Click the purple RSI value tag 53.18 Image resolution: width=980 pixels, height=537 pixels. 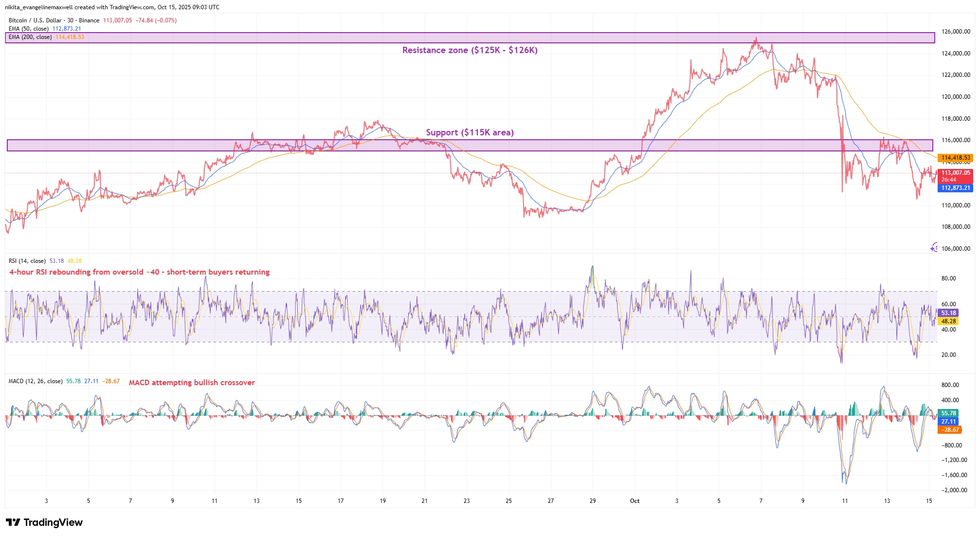tap(948, 313)
